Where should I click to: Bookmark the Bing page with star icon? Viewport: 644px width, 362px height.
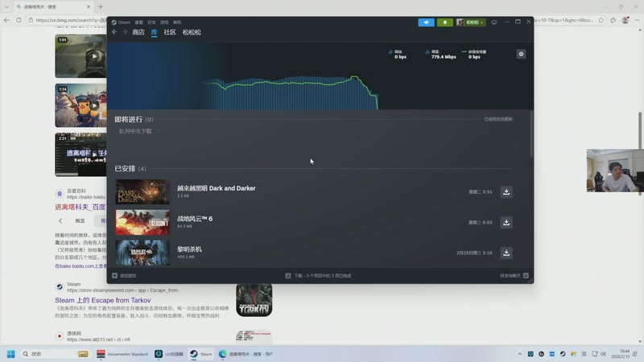click(601, 19)
